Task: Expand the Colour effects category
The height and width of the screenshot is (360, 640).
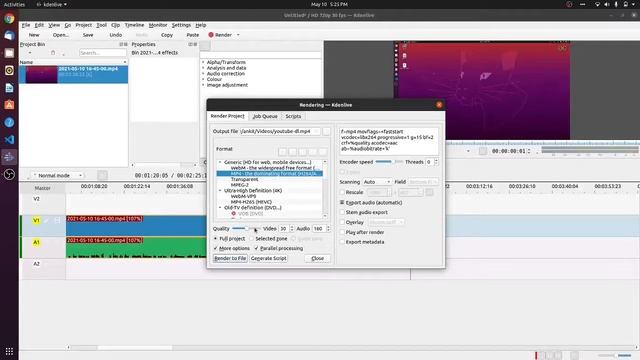Action: pos(203,80)
